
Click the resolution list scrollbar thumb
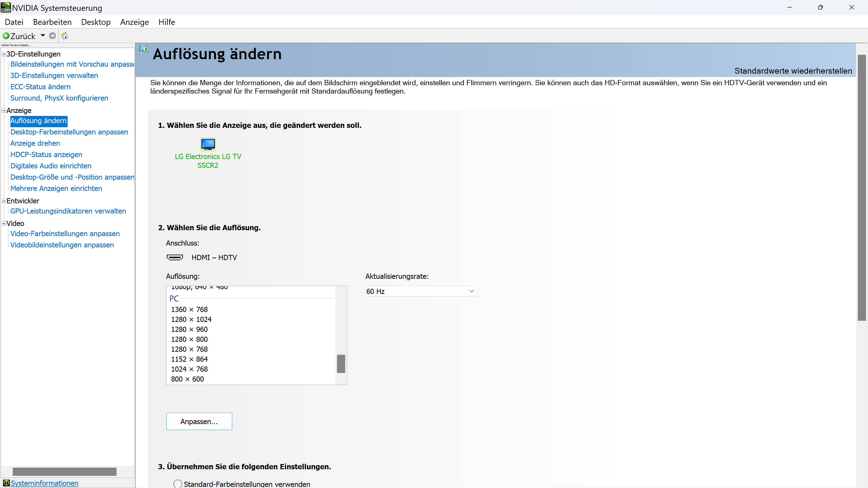pyautogui.click(x=341, y=364)
